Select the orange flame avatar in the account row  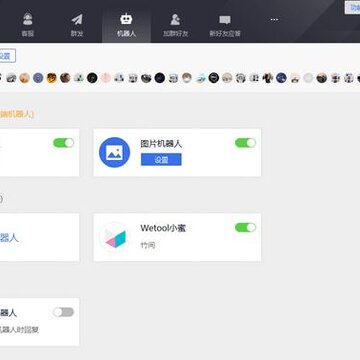click(51, 78)
